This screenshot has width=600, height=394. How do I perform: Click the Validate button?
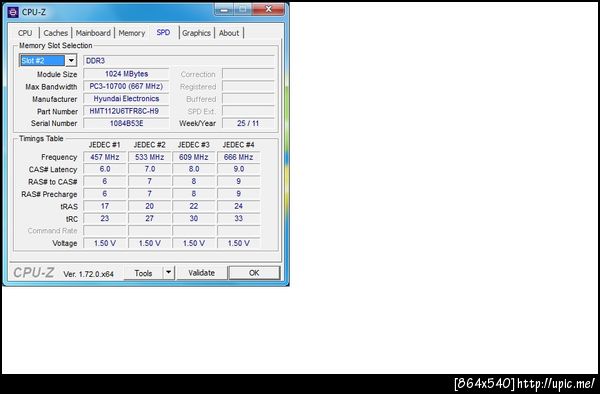[x=202, y=273]
